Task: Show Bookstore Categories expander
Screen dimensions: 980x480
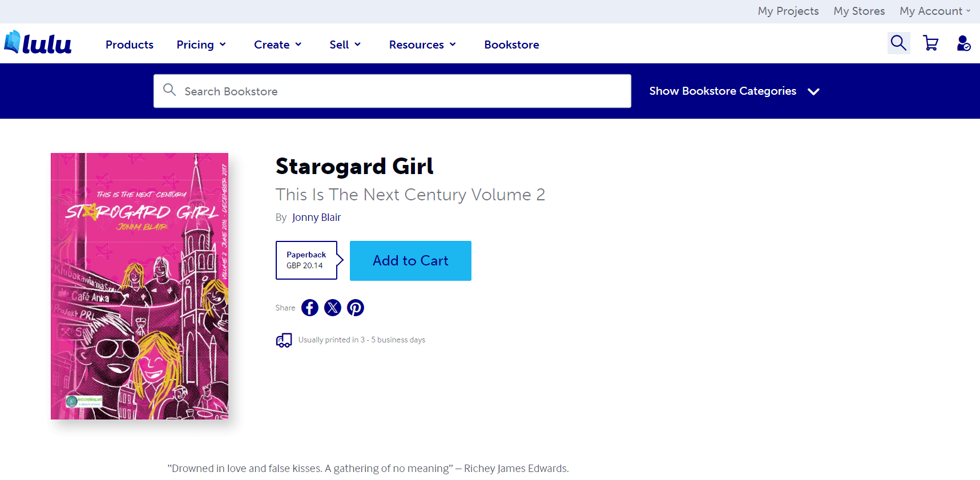Action: tap(735, 91)
